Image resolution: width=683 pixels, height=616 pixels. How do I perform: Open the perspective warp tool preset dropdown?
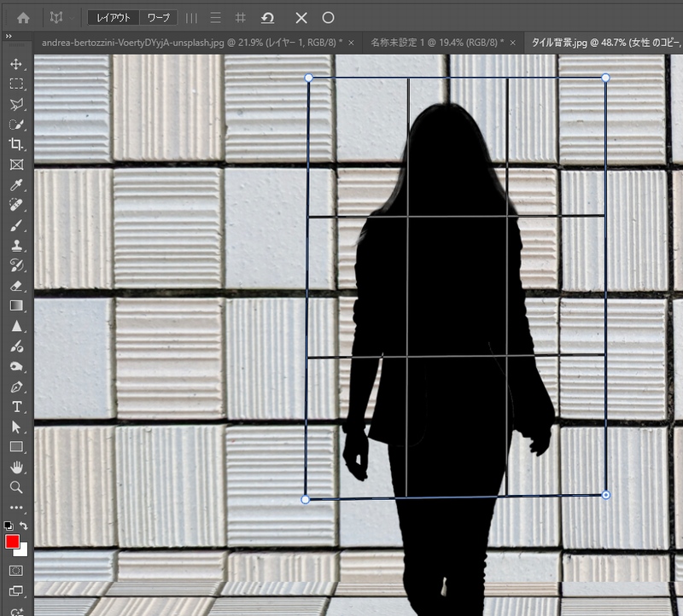(58, 17)
